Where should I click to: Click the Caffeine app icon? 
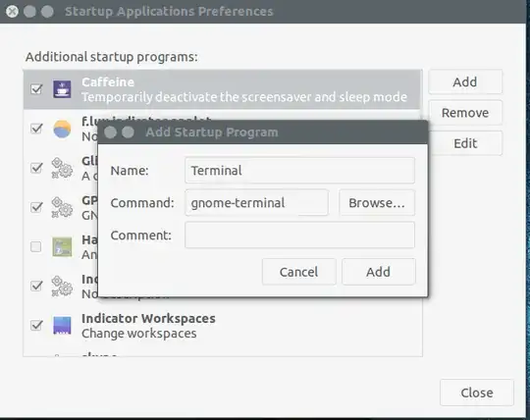click(x=62, y=89)
